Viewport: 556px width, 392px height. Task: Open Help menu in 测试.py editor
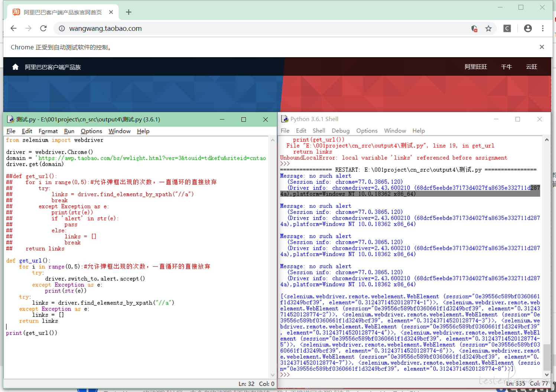pyautogui.click(x=143, y=131)
